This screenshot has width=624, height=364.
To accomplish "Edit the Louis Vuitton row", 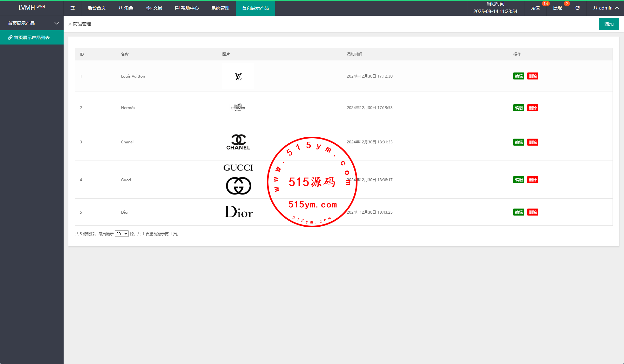I will [518, 76].
